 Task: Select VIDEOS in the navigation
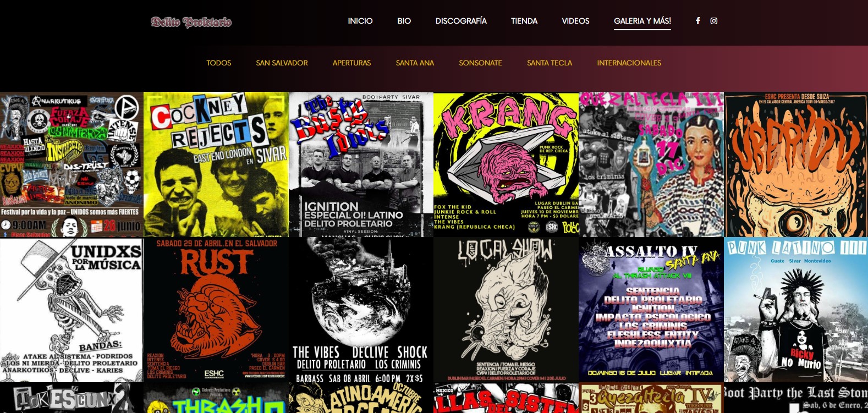point(575,21)
